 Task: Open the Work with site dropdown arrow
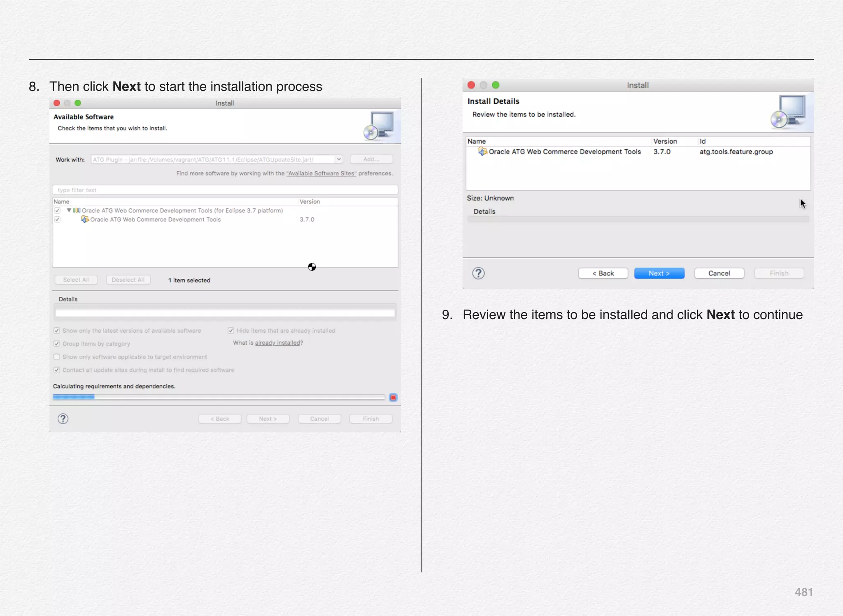[x=339, y=159]
